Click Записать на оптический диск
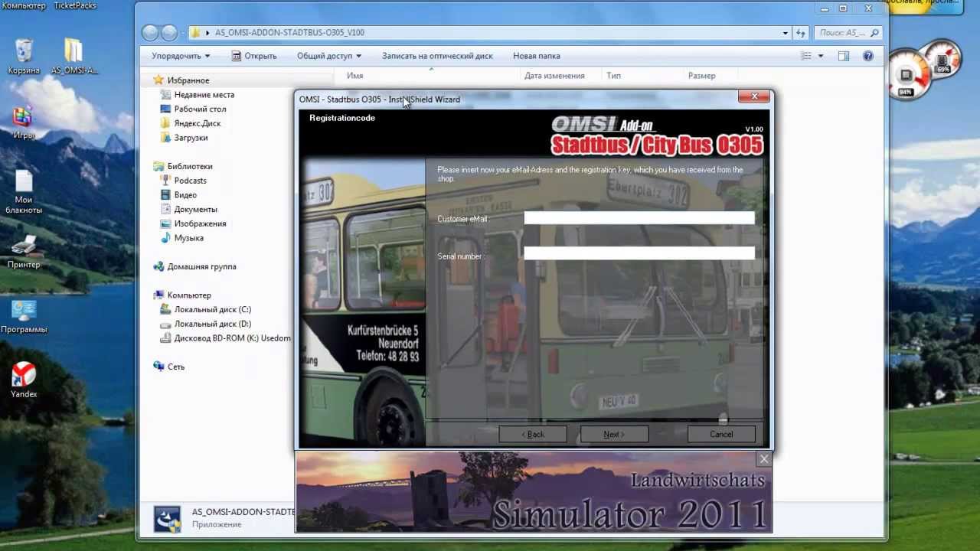This screenshot has width=980, height=551. (437, 56)
